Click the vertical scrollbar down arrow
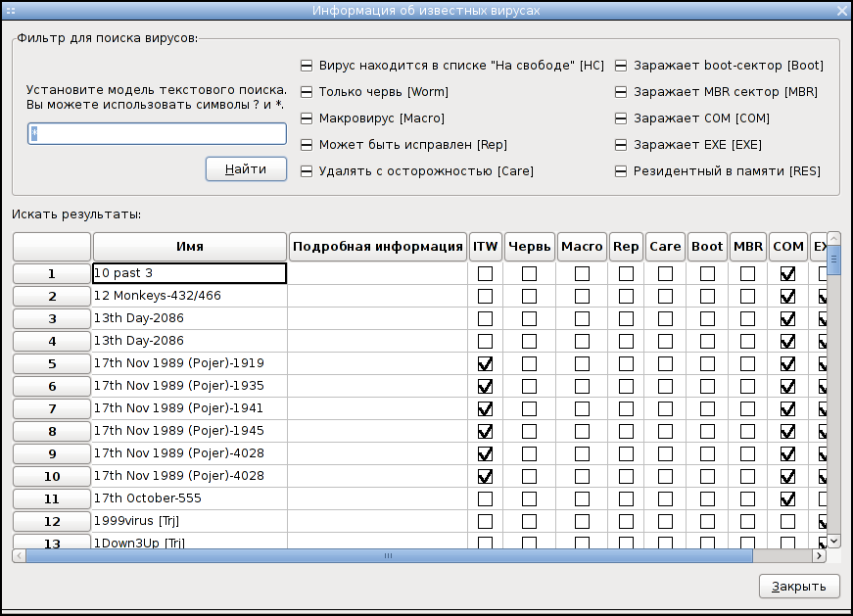The image size is (853, 616). [x=833, y=541]
